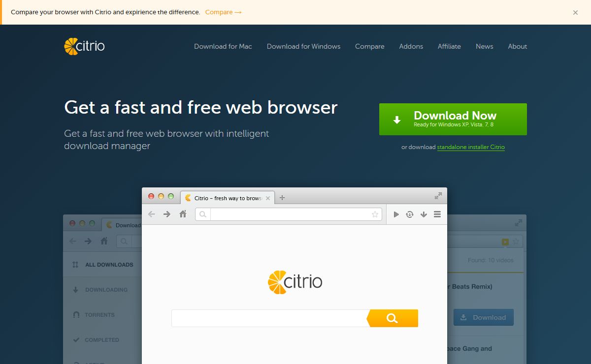Click the Citrio logo in the header
Viewport: 591px width, 364px height.
click(84, 46)
